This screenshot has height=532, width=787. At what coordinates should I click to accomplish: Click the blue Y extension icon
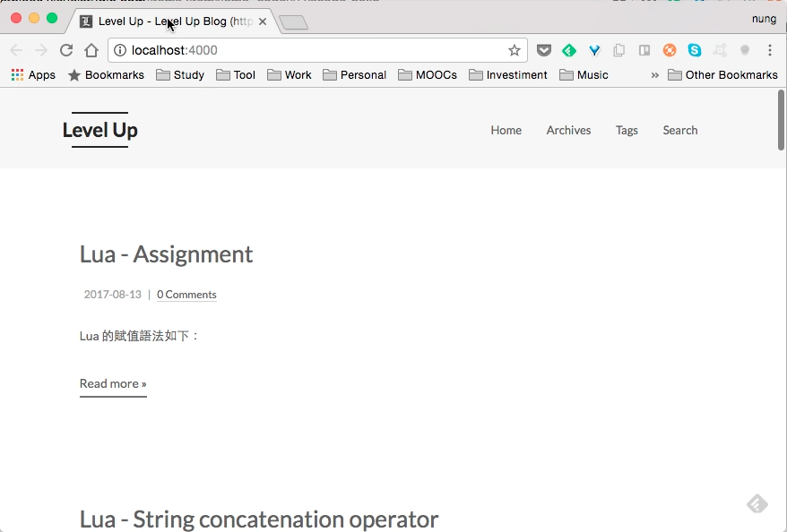coord(594,50)
